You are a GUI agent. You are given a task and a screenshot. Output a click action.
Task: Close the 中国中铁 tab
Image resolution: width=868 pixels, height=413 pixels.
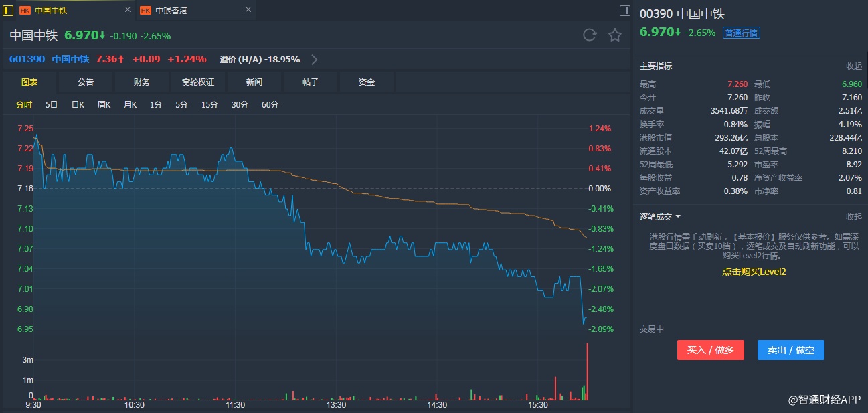pyautogui.click(x=128, y=10)
